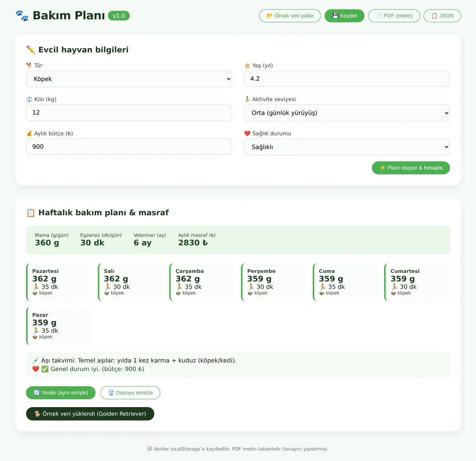Image resolution: width=476 pixels, height=461 pixels.
Task: Click the Mama value 360 g
Action: pos(47,243)
